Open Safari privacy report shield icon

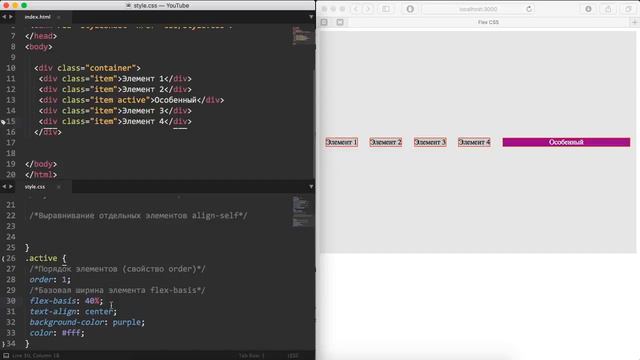tap(410, 9)
